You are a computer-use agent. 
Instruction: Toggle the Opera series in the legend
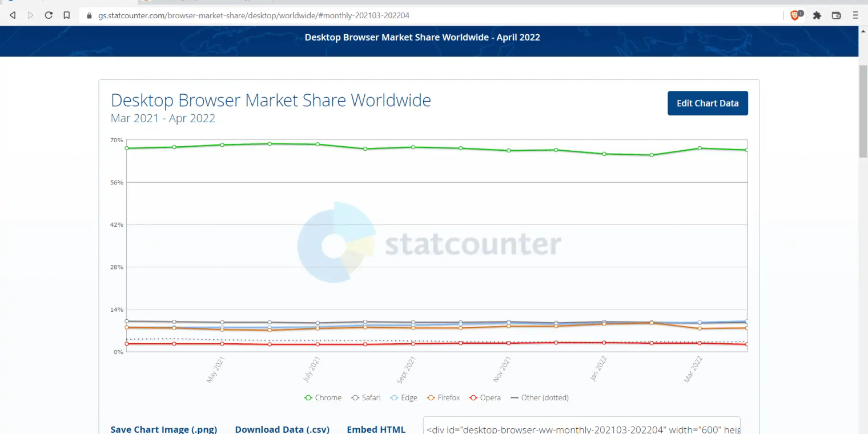485,397
